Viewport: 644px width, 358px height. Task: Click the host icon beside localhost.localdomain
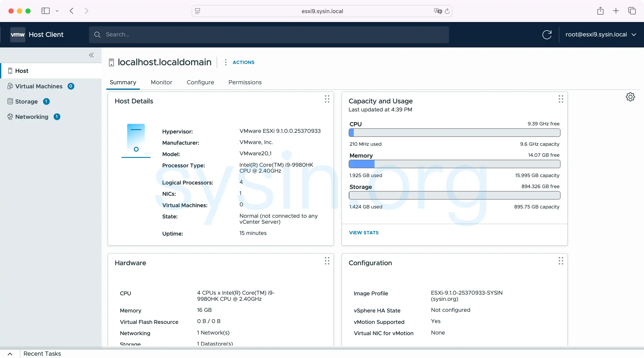[x=111, y=62]
